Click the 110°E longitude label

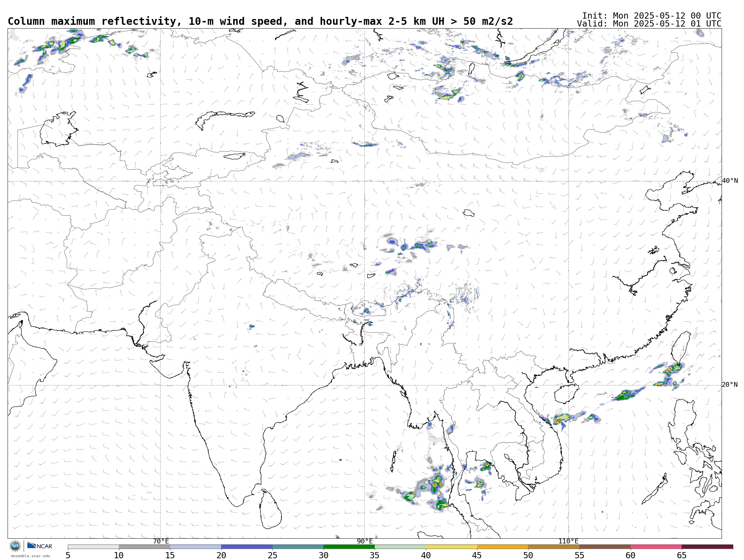pos(568,541)
